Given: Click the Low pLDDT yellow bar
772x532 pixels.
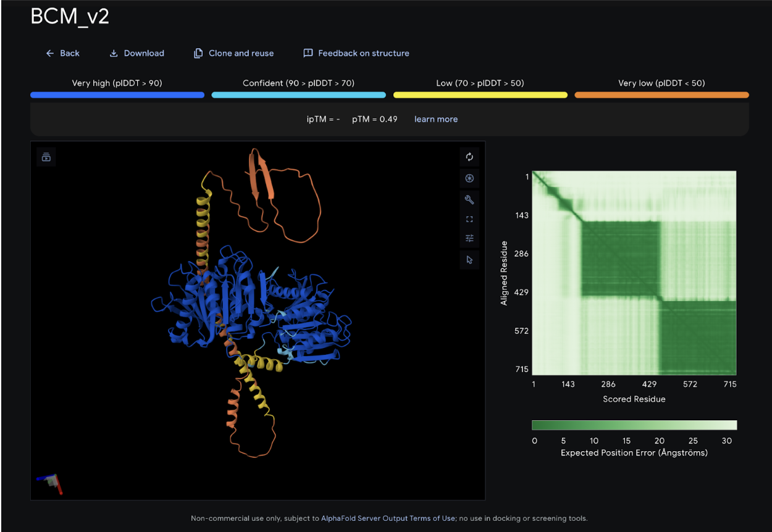Looking at the screenshot, I should coord(480,95).
